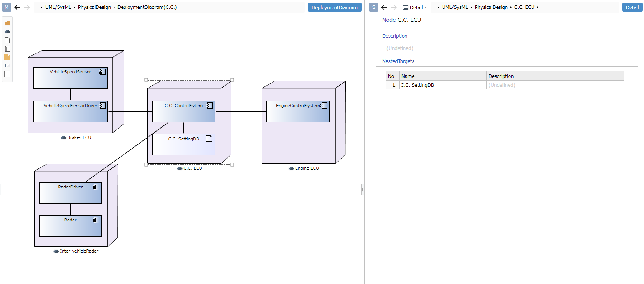Click C.C. SettingDB row in NestedTargets table
The image size is (644, 284).
point(505,85)
